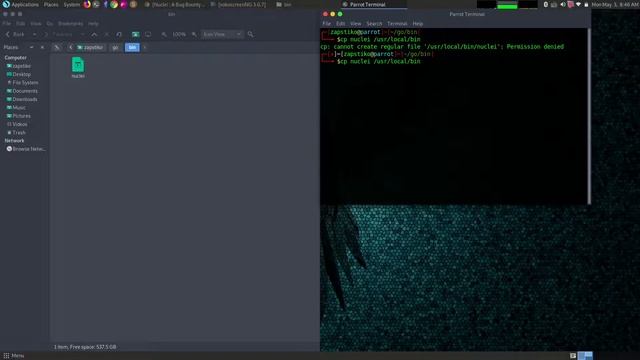
Task: Open Pictures in the sidebar
Action: pos(18,116)
